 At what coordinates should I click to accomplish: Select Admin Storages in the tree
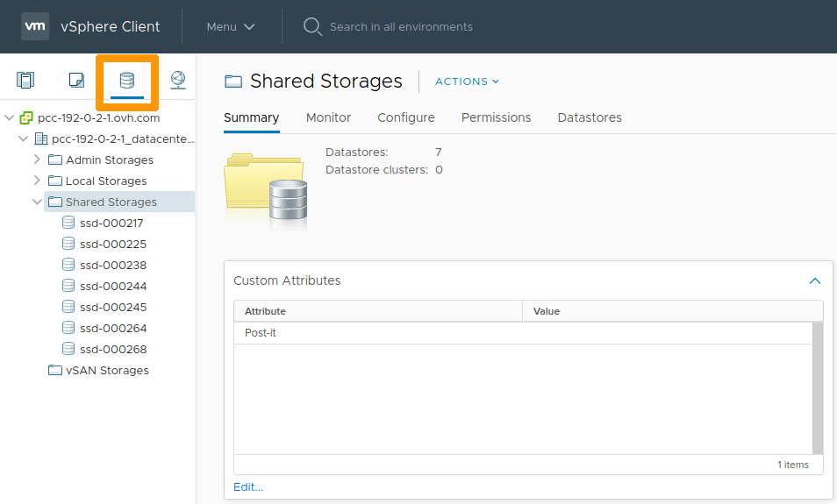click(110, 160)
